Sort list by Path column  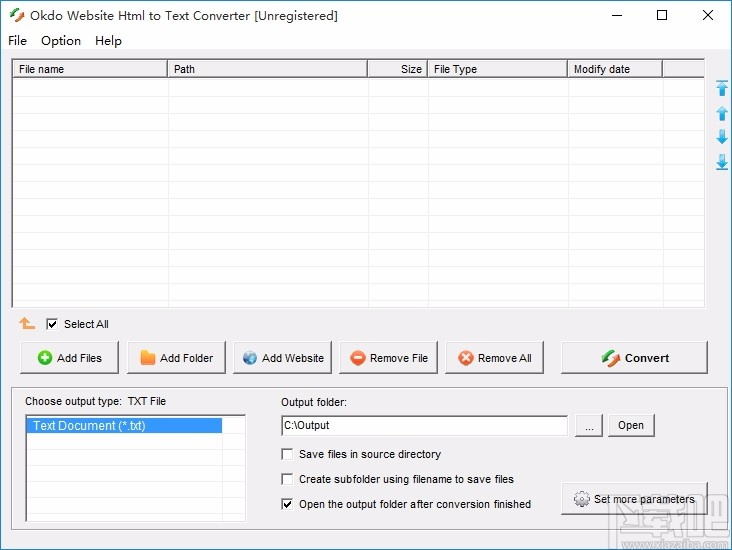(x=267, y=69)
